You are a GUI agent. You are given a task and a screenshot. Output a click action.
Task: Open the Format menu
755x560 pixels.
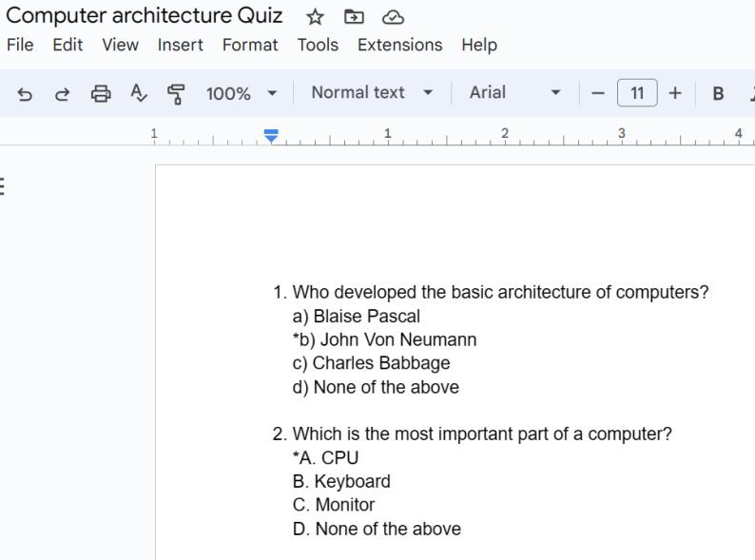pos(250,45)
